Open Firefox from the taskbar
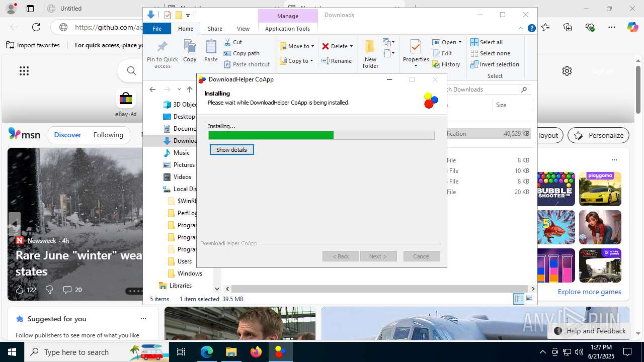 [256, 352]
